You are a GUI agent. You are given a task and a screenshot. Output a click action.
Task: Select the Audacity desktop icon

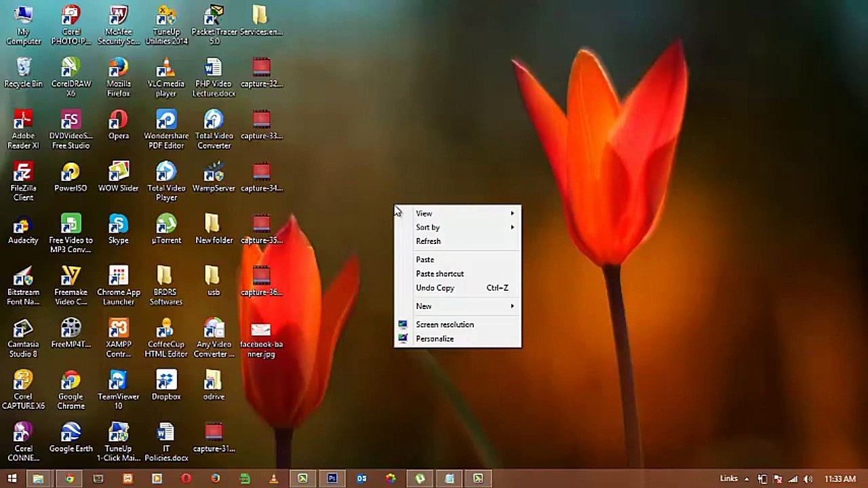(24, 228)
